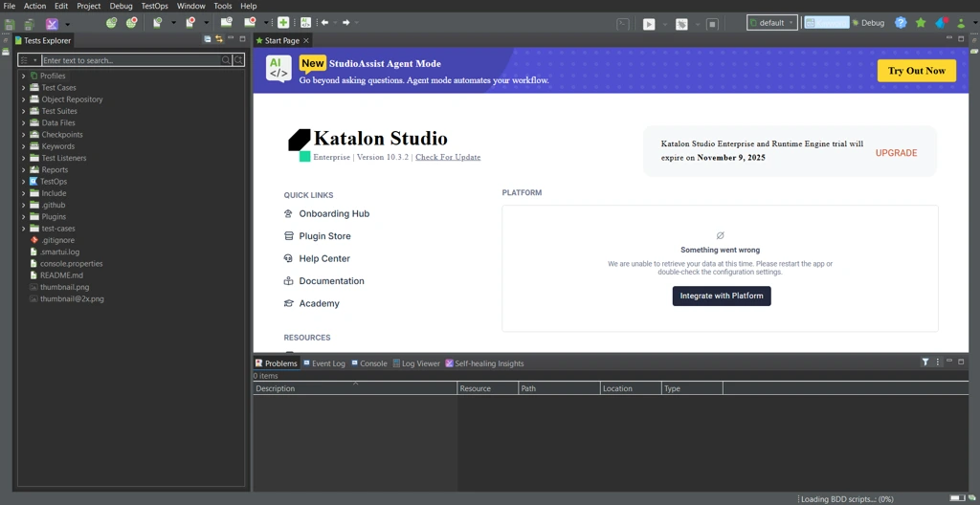Click the UPGRADE link

point(896,152)
